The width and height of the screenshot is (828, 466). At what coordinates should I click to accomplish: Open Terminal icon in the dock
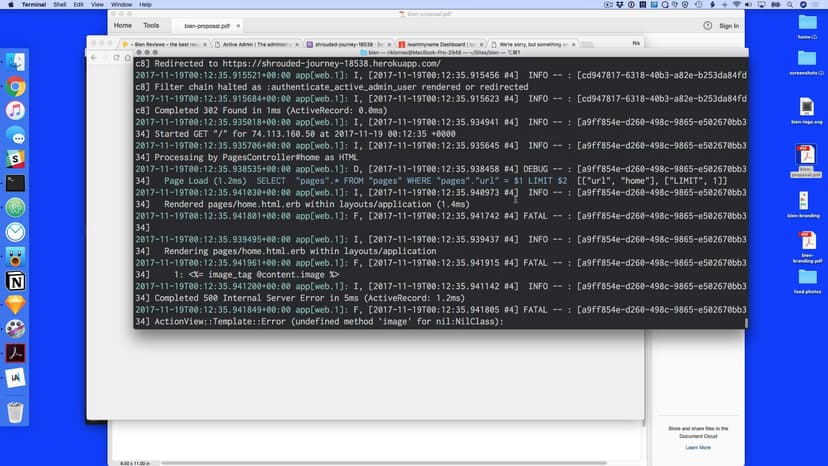16,183
